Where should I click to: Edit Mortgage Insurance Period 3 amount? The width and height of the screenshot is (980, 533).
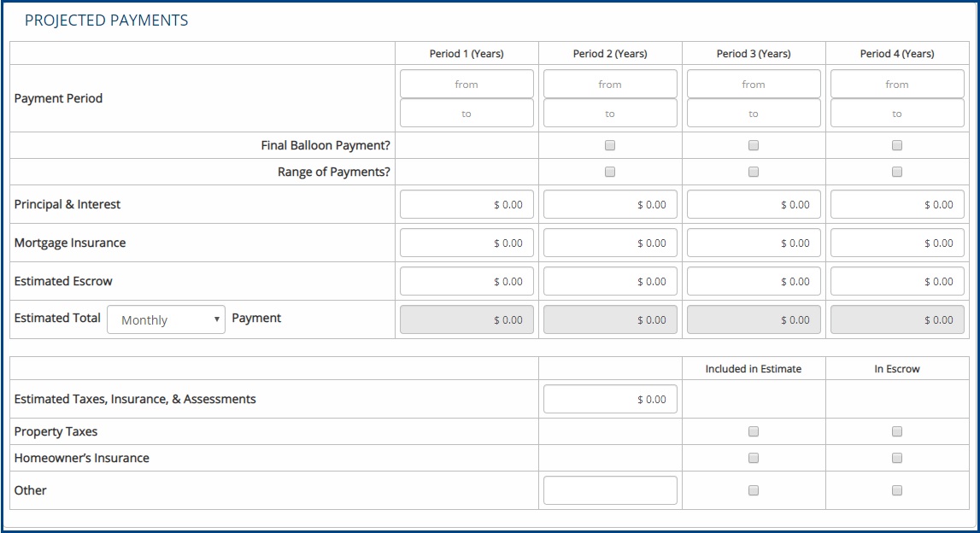(x=754, y=243)
